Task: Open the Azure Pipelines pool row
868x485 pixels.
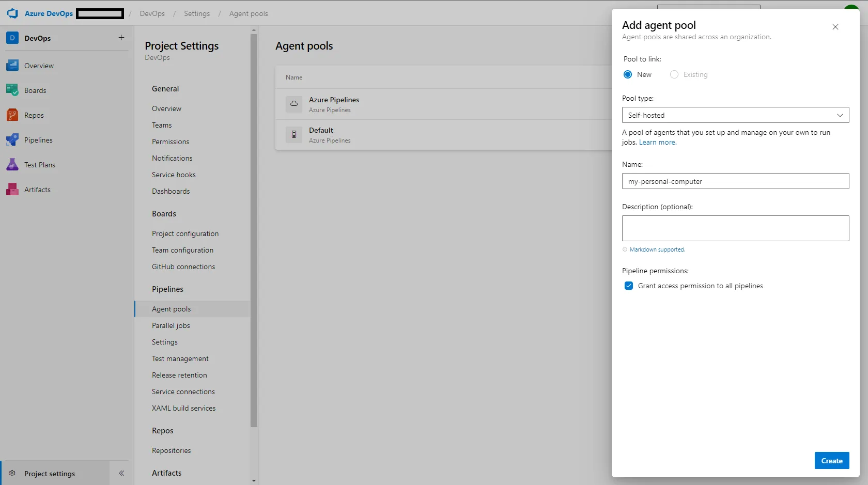Action: [x=443, y=104]
